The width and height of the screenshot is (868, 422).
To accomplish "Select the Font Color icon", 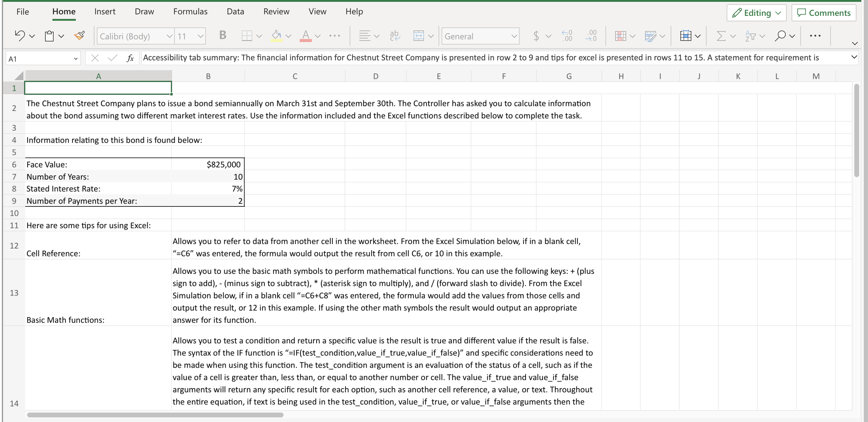I will coord(305,35).
